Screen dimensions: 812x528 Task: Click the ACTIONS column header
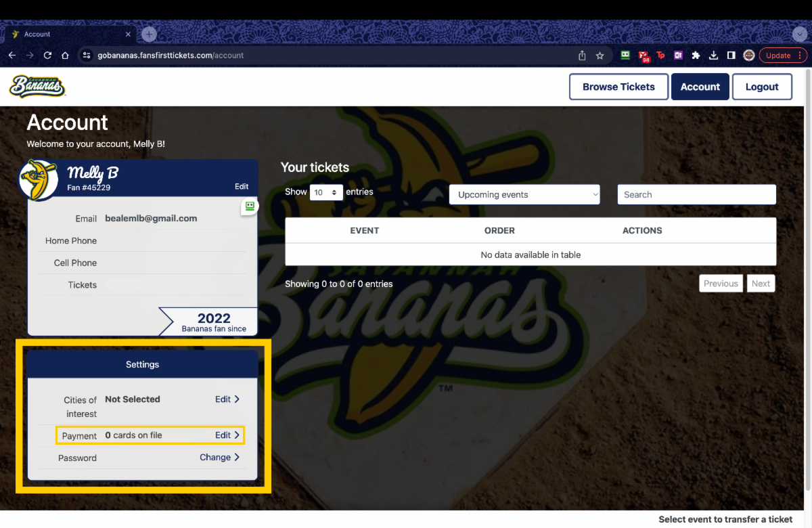tap(642, 230)
